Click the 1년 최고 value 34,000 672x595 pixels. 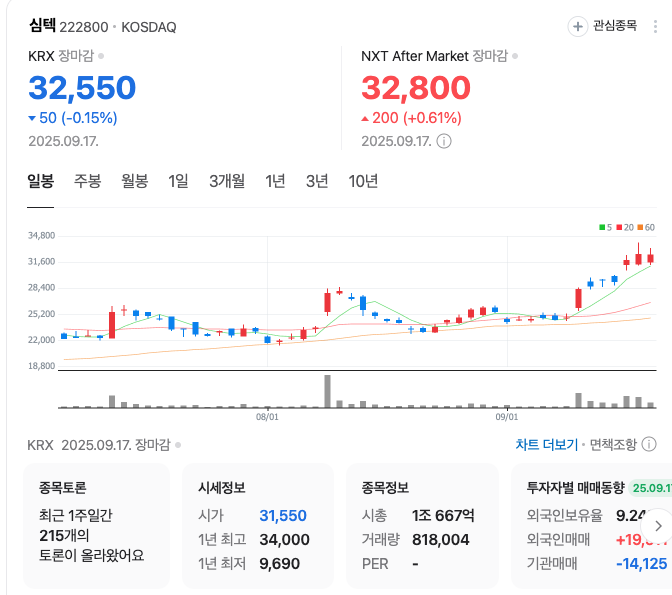(285, 540)
